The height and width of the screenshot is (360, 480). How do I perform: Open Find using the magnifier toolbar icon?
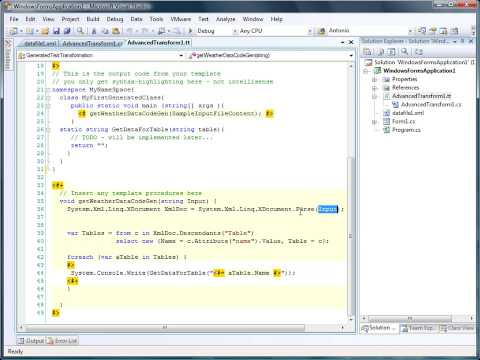pos(80,31)
